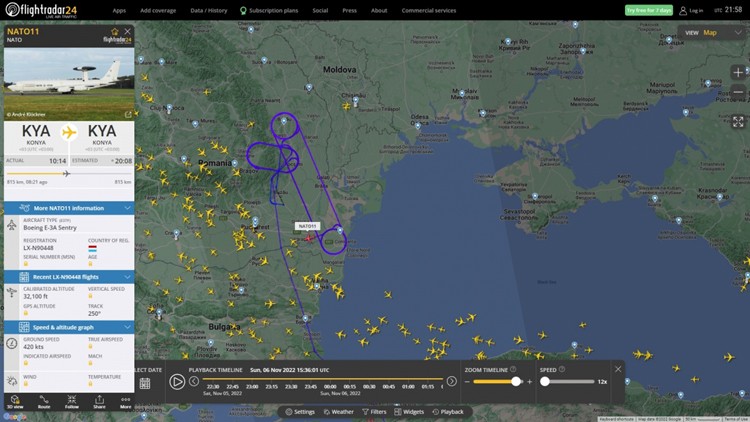This screenshot has width=750, height=422.
Task: Click the locked True Airspeed value
Action: 90,346
